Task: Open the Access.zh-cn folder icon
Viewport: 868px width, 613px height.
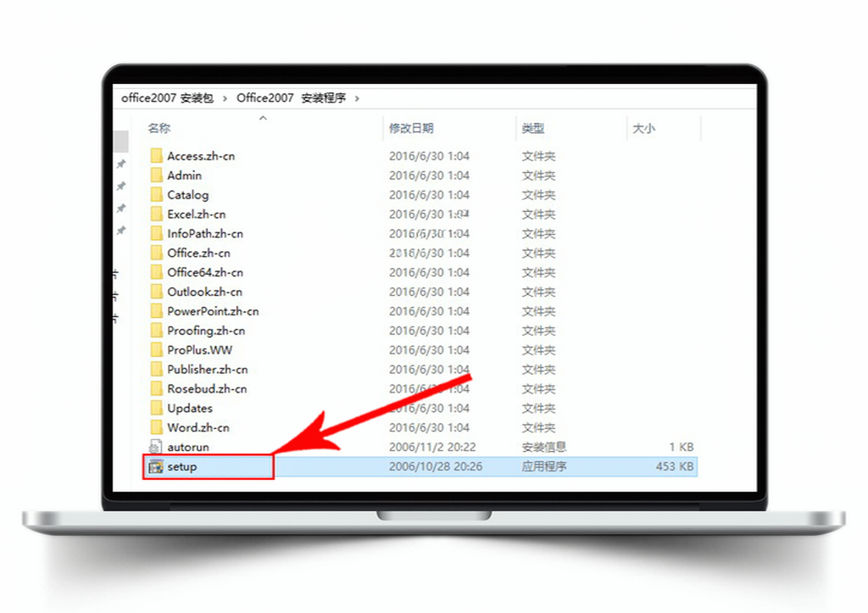Action: [156, 156]
